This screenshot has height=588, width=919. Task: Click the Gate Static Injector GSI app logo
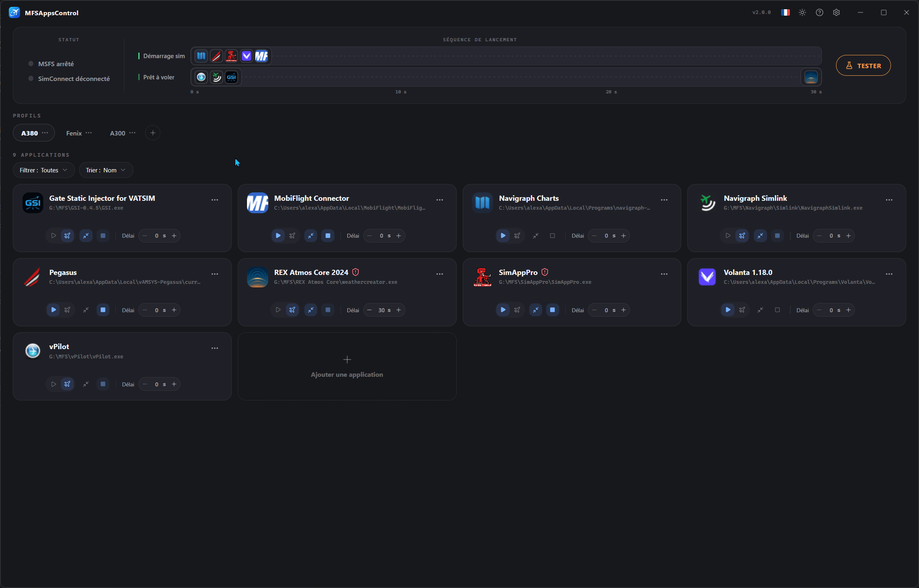(33, 203)
